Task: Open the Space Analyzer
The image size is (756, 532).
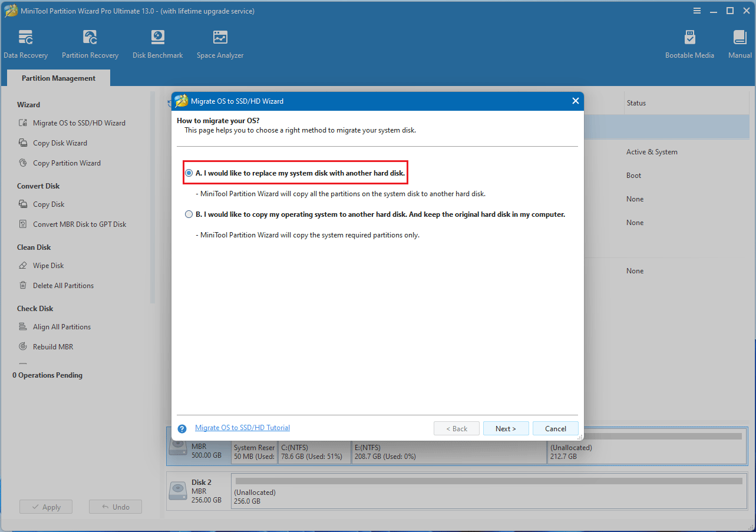Action: [220, 42]
